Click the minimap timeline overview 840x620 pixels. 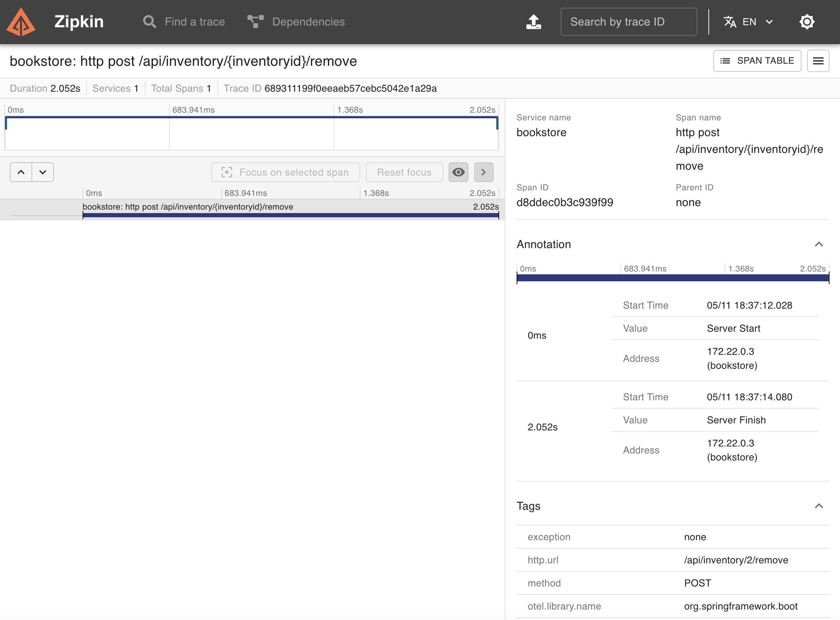(x=251, y=133)
